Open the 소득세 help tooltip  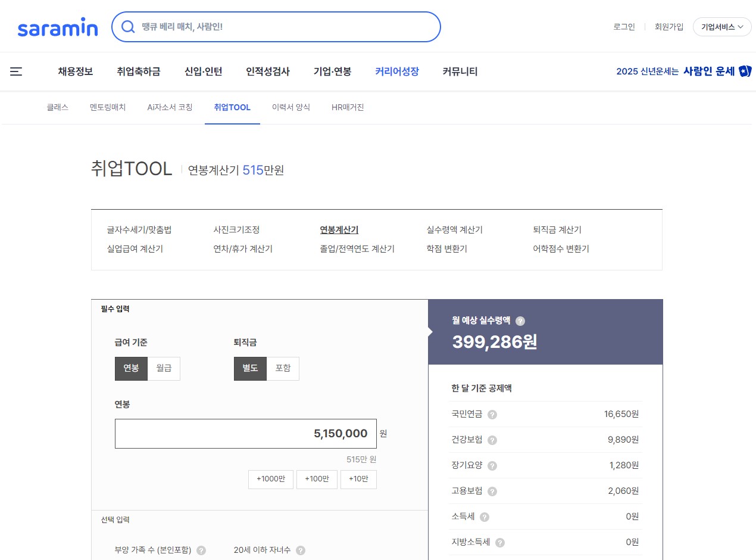(x=483, y=517)
